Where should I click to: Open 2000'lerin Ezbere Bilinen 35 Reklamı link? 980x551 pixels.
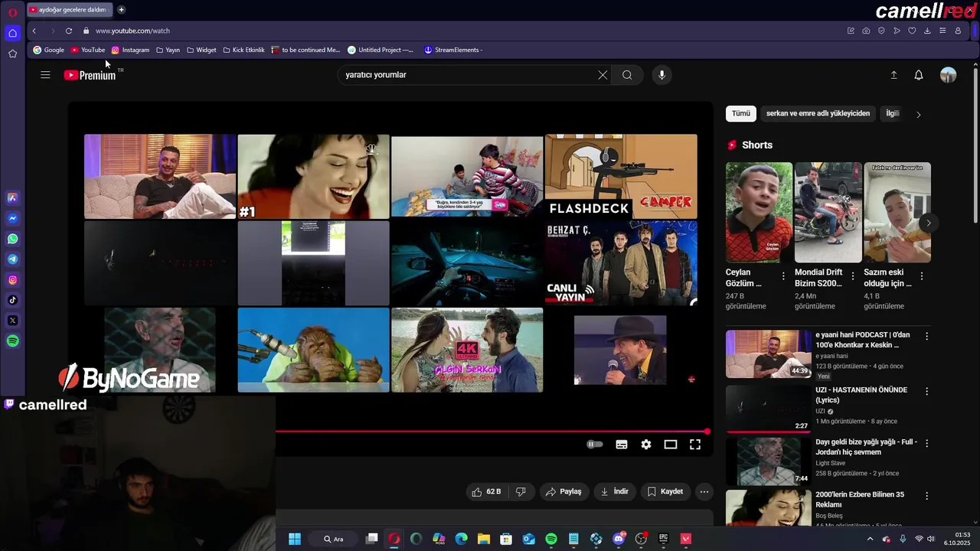pos(860,500)
